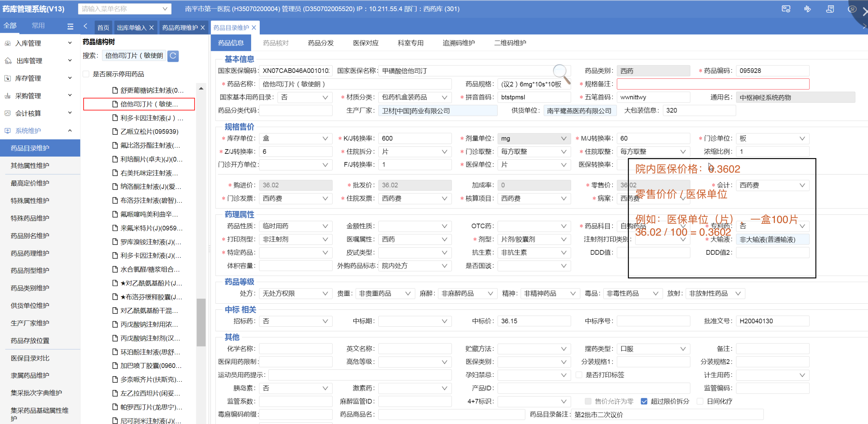Image resolution: width=868 pixels, height=424 pixels.
Task: Close the 药品药理维护 tab
Action: pos(202,28)
